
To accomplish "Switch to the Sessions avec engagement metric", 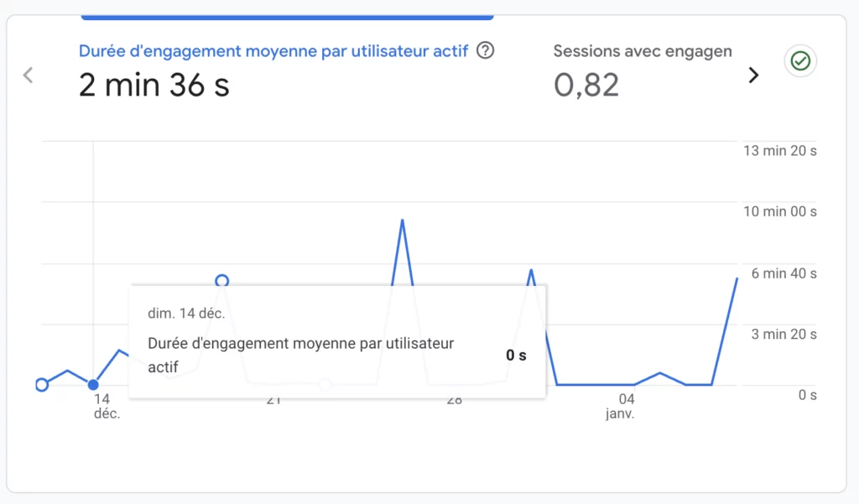I will click(x=642, y=51).
